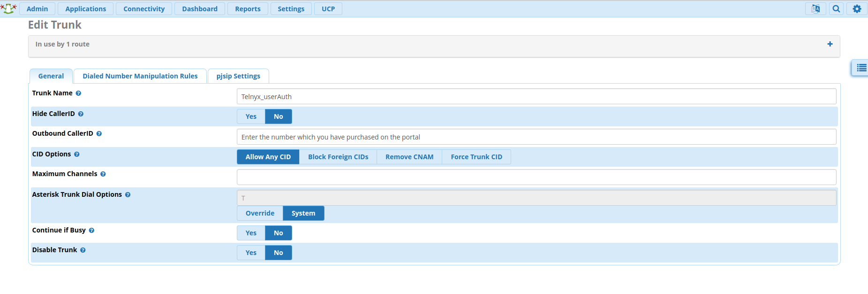Show help for Trunk Name
This screenshot has height=294, width=868.
(x=78, y=93)
